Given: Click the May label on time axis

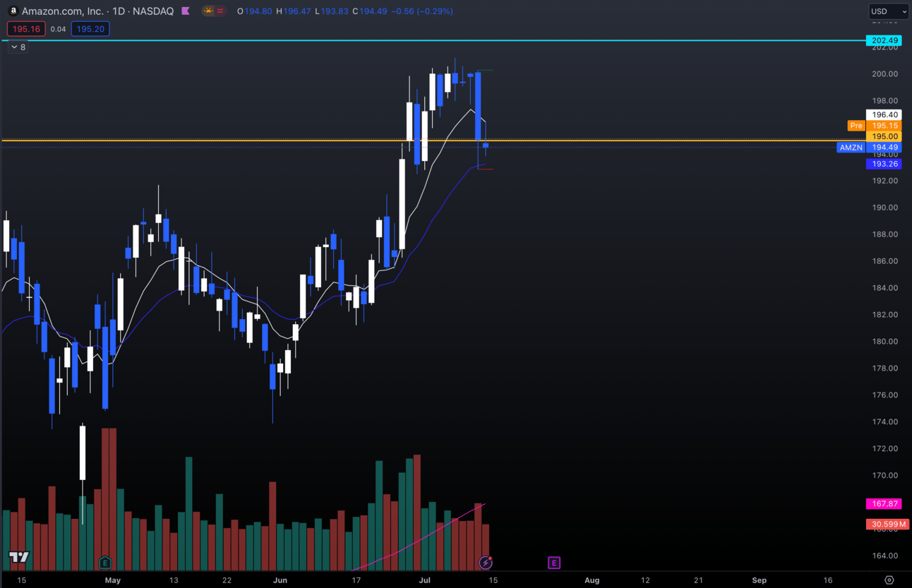Looking at the screenshot, I should 113,580.
